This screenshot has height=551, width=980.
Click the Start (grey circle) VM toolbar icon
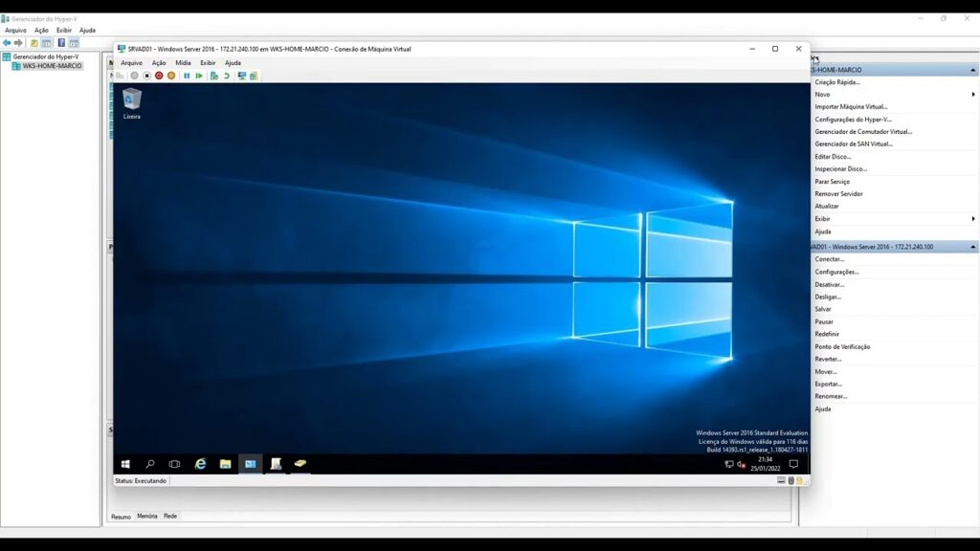click(134, 76)
